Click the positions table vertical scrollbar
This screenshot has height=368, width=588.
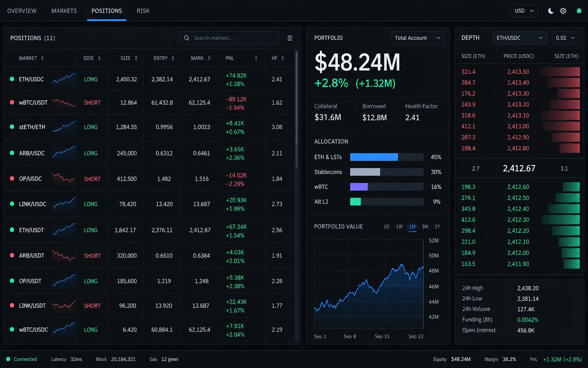(x=296, y=109)
